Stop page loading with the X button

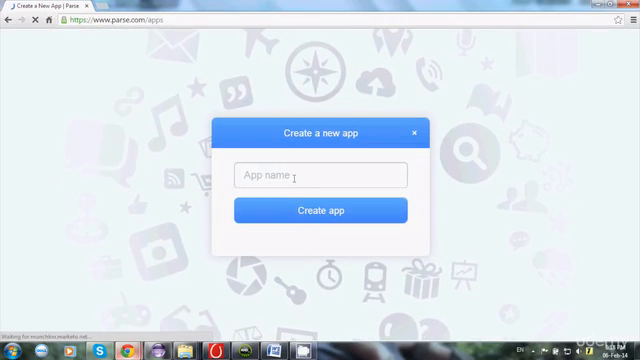pyautogui.click(x=35, y=20)
